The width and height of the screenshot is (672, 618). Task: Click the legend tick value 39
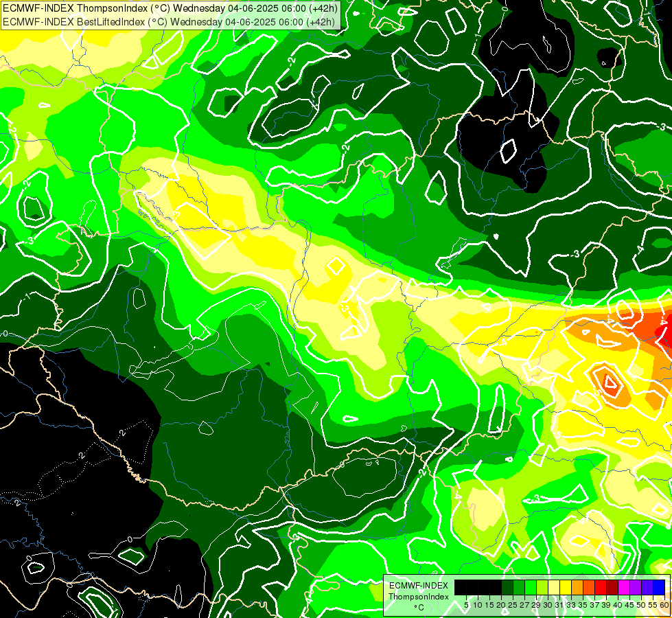pyautogui.click(x=606, y=605)
